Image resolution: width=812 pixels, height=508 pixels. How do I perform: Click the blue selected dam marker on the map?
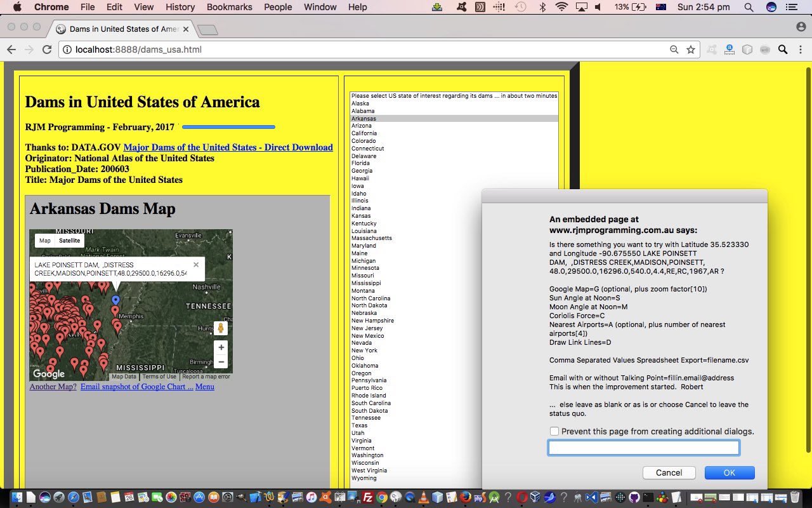coord(115,300)
